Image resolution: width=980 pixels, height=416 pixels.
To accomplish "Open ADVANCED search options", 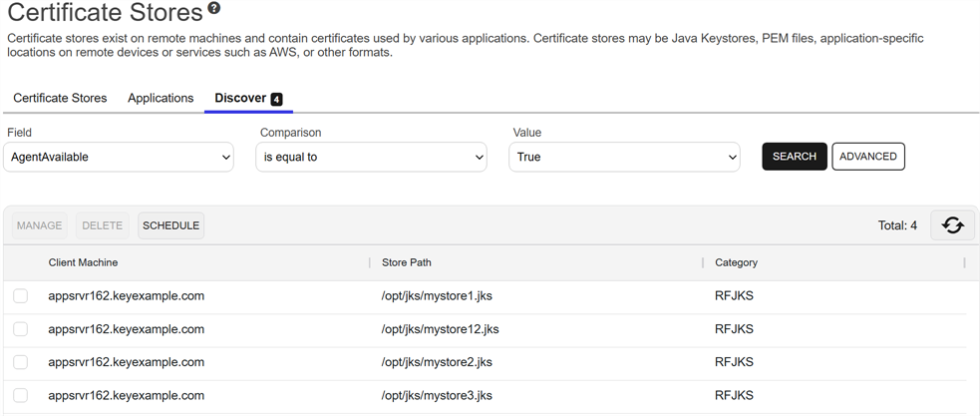I will [867, 157].
